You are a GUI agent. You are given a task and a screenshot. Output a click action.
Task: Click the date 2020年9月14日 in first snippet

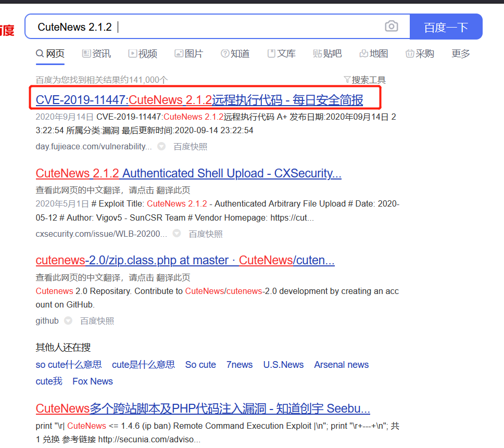tap(65, 117)
